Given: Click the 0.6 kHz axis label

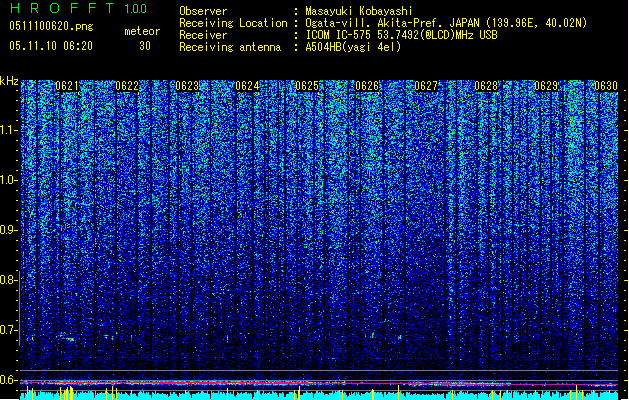Looking at the screenshot, I should 9,380.
